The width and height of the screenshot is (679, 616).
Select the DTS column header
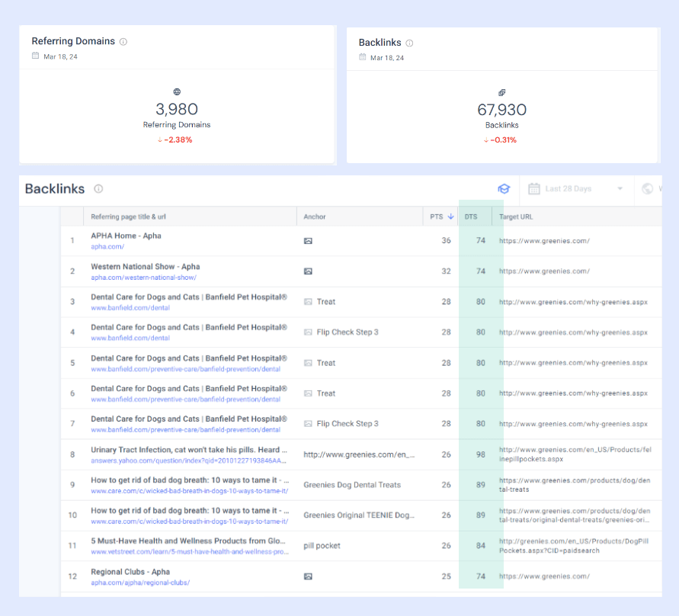tap(471, 217)
